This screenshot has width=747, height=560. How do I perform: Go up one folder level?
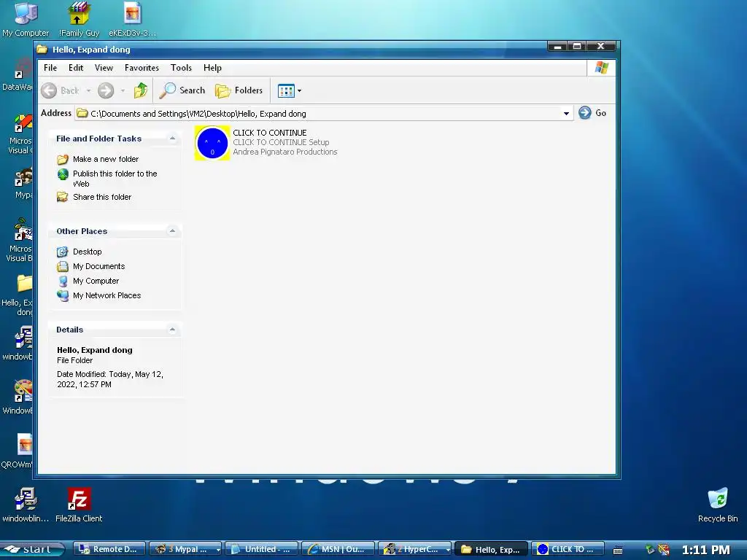[x=141, y=90]
